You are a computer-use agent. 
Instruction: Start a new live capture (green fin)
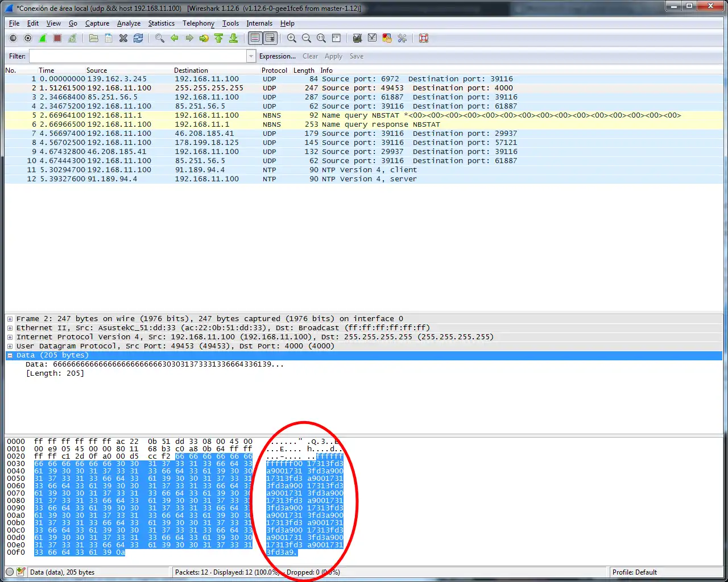43,38
